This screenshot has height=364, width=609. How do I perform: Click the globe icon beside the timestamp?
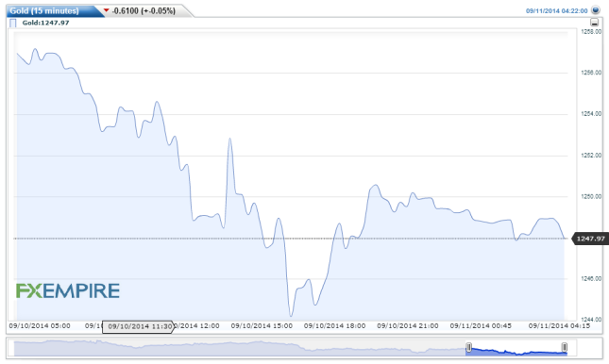(596, 10)
